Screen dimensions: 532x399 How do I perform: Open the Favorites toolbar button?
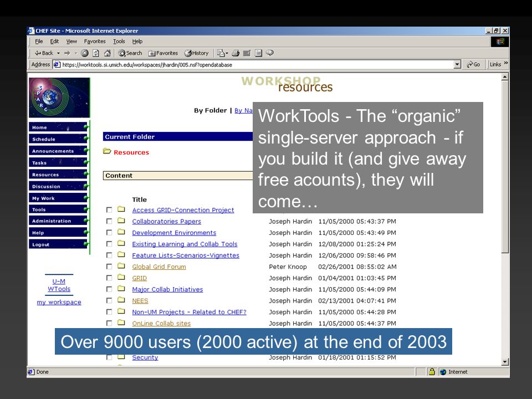[x=163, y=53]
